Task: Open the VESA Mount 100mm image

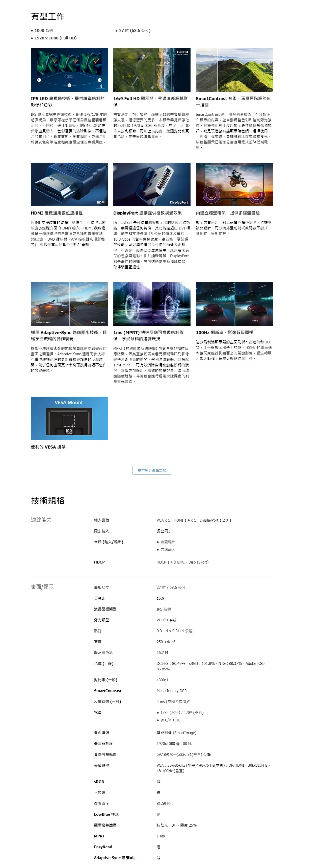Action: pyautogui.click(x=69, y=418)
